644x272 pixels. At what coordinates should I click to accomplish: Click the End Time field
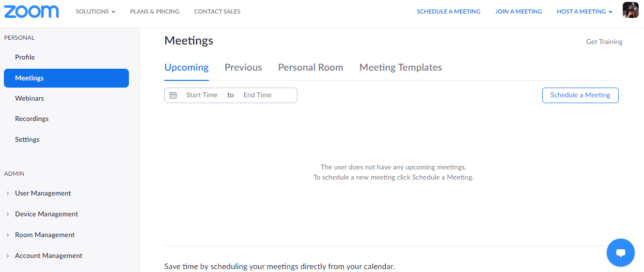click(257, 95)
